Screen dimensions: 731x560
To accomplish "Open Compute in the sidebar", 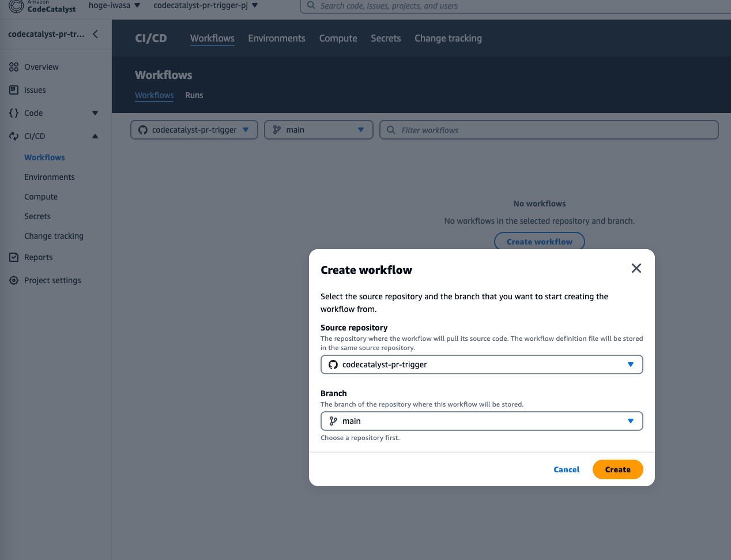I will point(41,197).
